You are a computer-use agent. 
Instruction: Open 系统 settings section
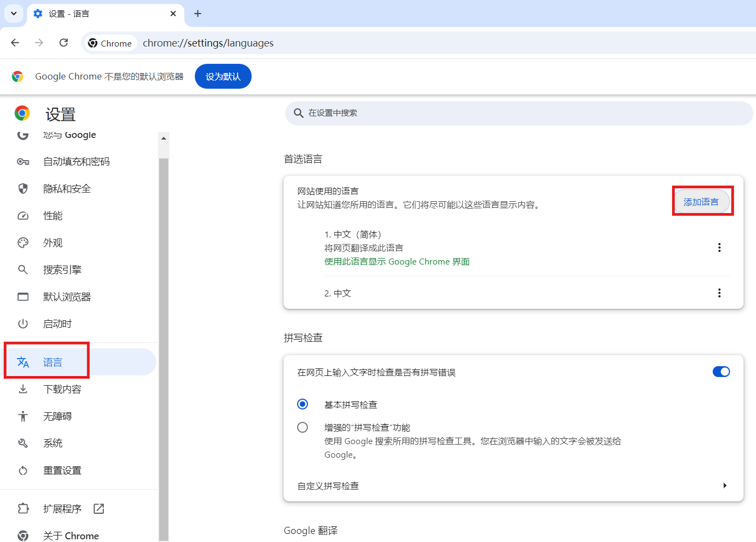(x=53, y=443)
